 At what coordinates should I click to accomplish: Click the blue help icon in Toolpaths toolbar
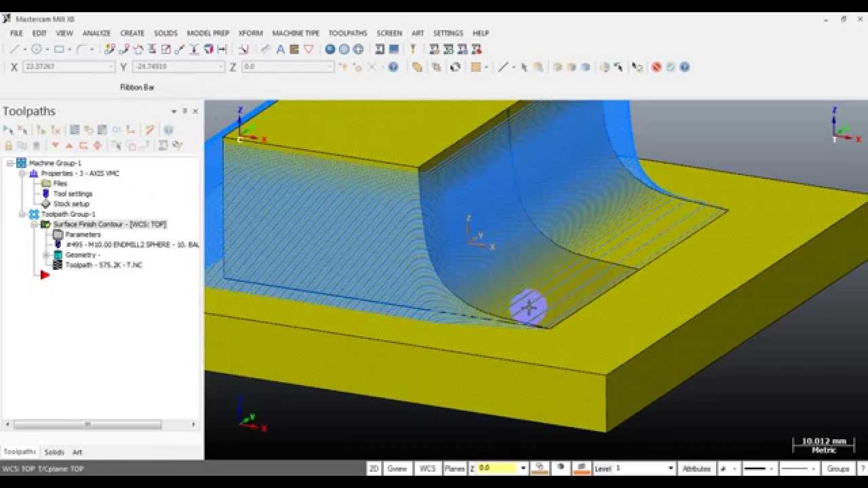pyautogui.click(x=168, y=130)
